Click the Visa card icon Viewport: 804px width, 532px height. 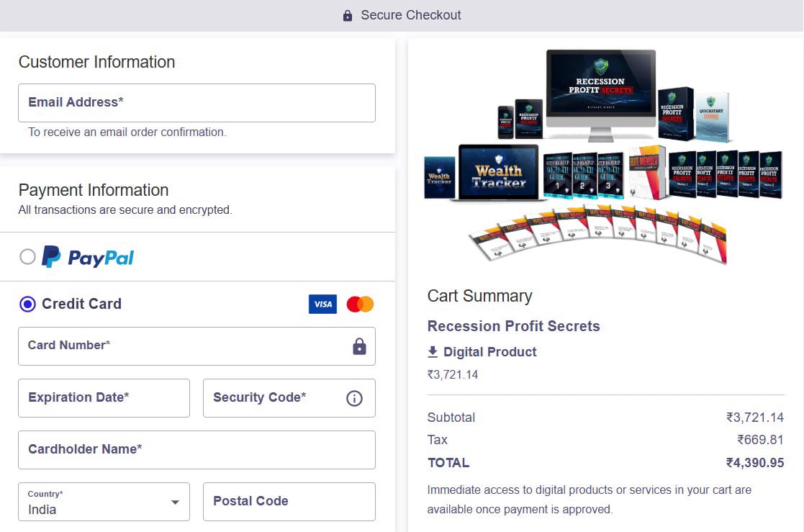pos(322,305)
